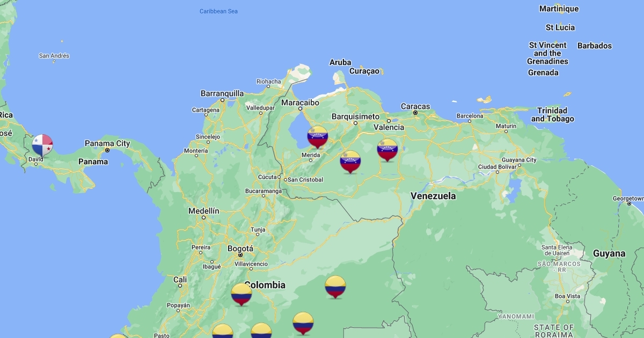The width and height of the screenshot is (644, 338).
Task: Click the Guyana country label
Action: tap(609, 253)
